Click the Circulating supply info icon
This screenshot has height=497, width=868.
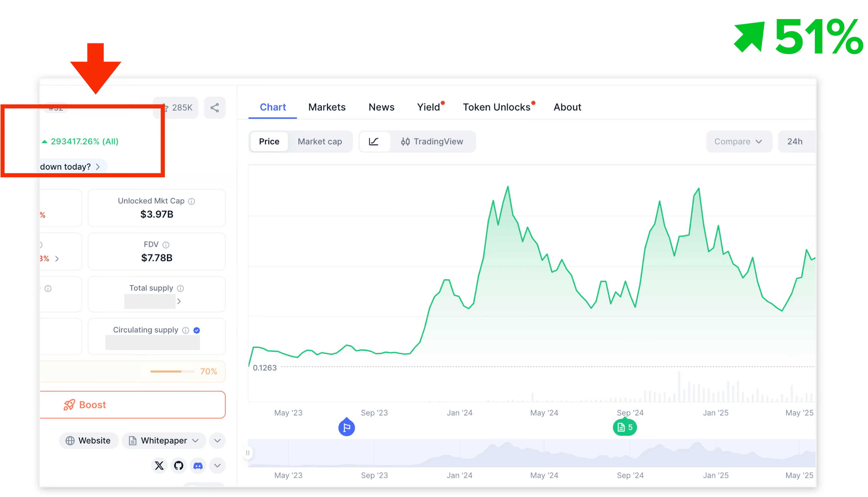(x=186, y=330)
